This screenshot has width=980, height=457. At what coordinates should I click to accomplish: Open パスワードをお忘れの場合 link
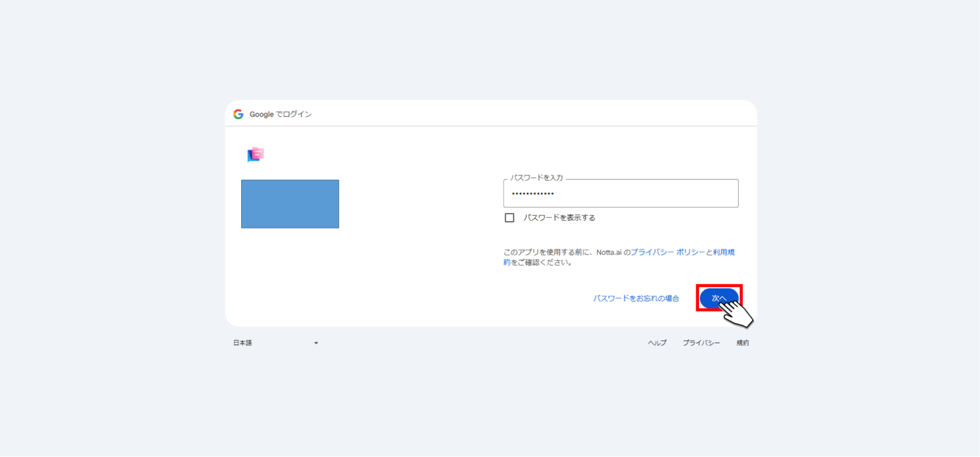coord(636,298)
